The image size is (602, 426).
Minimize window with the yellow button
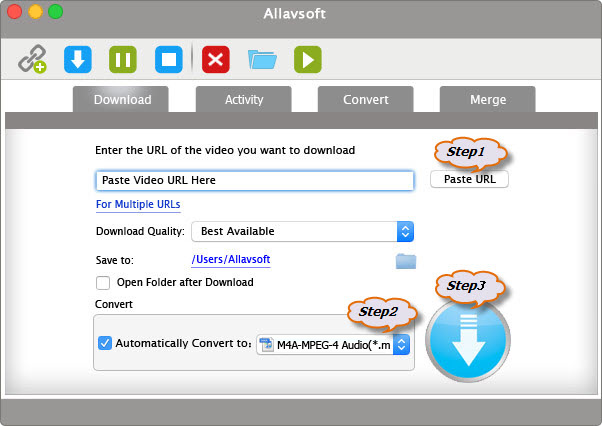click(35, 11)
